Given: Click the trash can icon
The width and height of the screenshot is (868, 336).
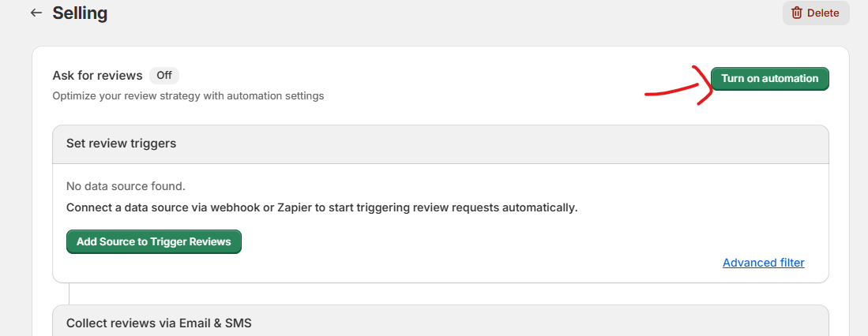Looking at the screenshot, I should [x=797, y=13].
